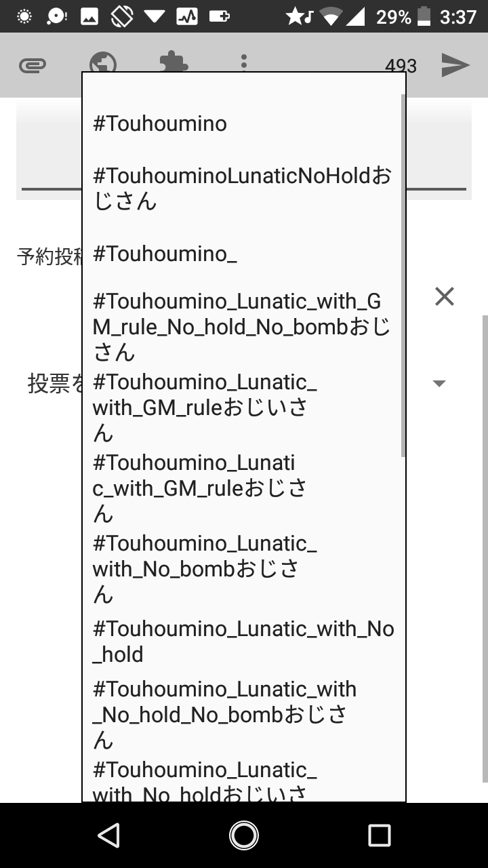
Task: Expand the poll dropdown arrow
Action: [439, 384]
